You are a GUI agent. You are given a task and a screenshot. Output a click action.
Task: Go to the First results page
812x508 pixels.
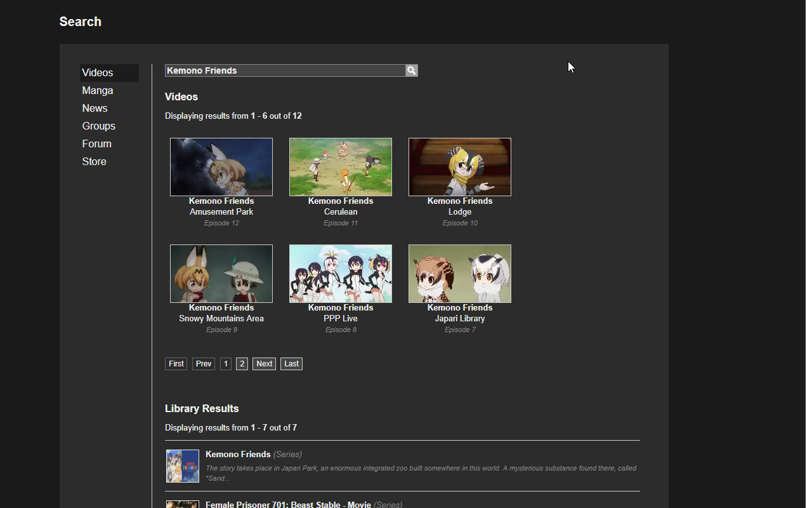pos(176,364)
